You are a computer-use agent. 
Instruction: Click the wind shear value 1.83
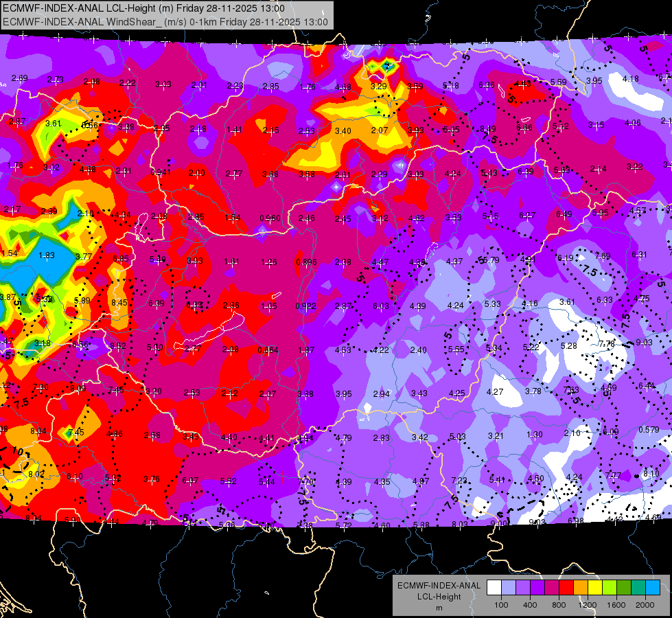point(46,255)
